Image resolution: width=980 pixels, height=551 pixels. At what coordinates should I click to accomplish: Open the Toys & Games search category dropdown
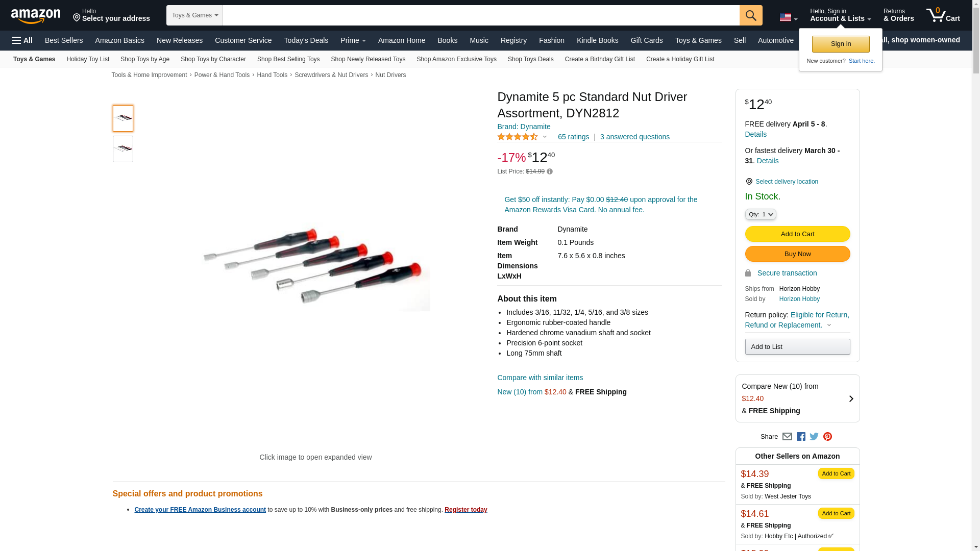(194, 15)
